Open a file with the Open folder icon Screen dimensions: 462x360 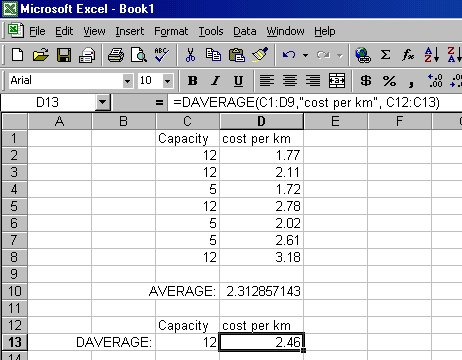41,54
